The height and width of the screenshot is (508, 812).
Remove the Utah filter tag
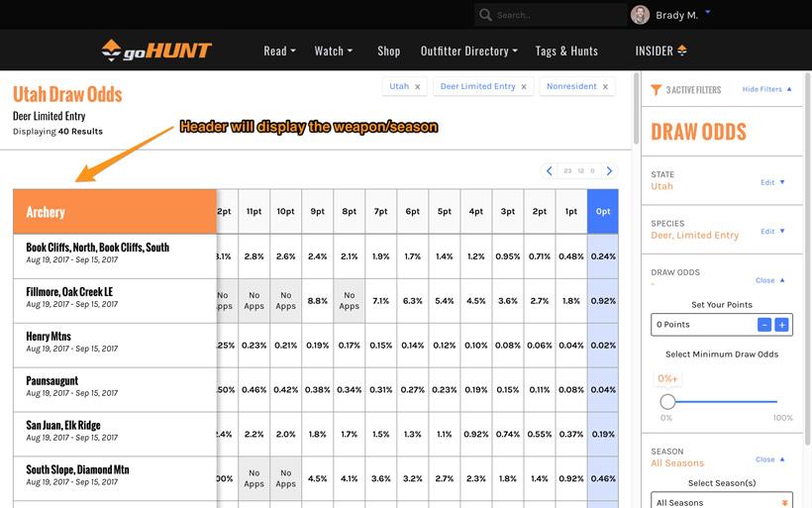418,87
